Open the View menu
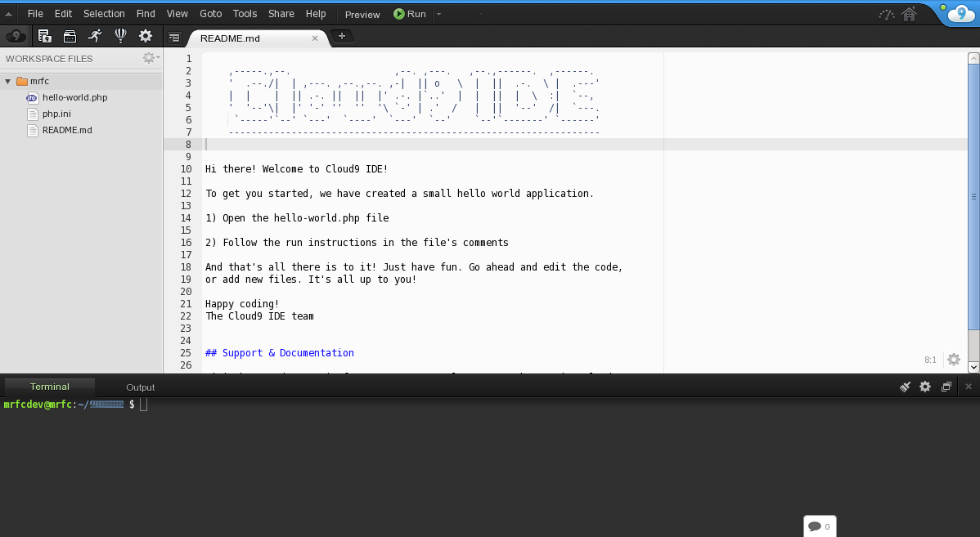 177,14
